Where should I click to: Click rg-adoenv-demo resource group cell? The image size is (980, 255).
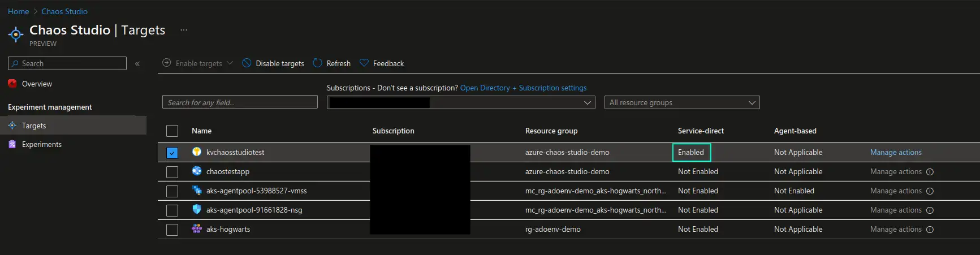click(553, 229)
